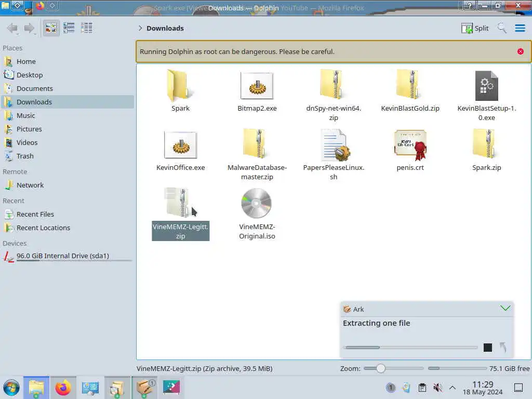Open the system settings taskbar icon

[x=90, y=388]
